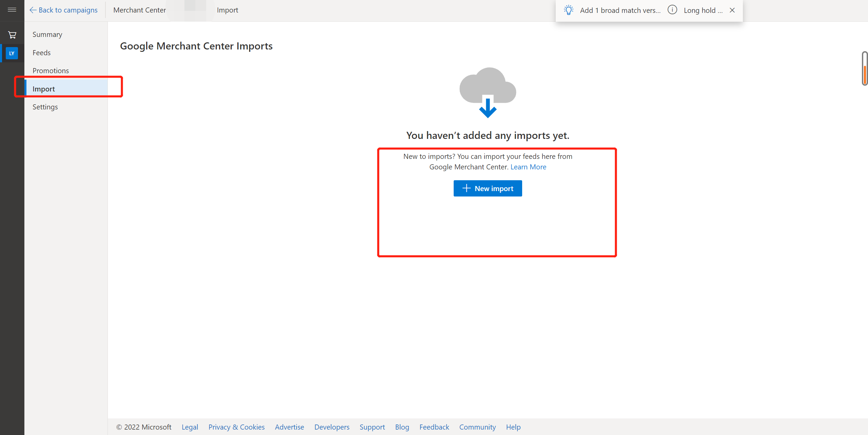Click the cloud download illustration
Viewport: 868px width, 435px height.
tap(488, 92)
